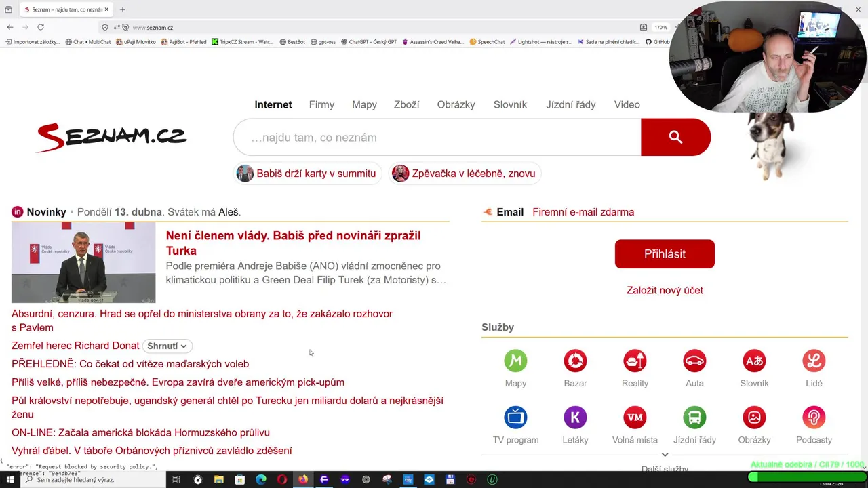The image size is (868, 488).
Task: Select the Internet search tab
Action: pyautogui.click(x=273, y=104)
